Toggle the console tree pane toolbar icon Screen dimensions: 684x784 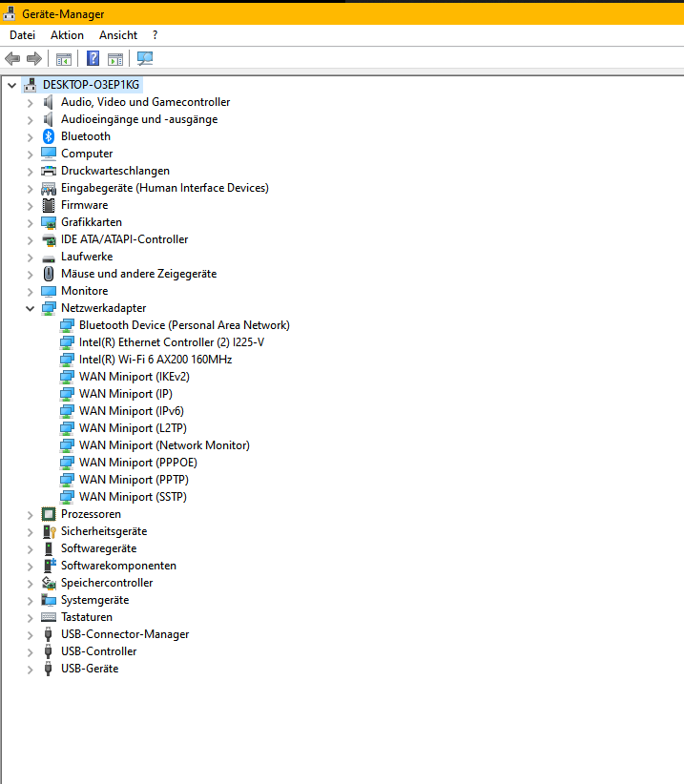64,59
